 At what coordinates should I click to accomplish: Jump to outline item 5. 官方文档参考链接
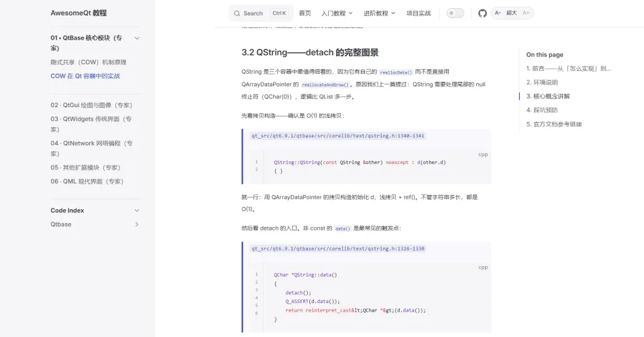coord(554,124)
